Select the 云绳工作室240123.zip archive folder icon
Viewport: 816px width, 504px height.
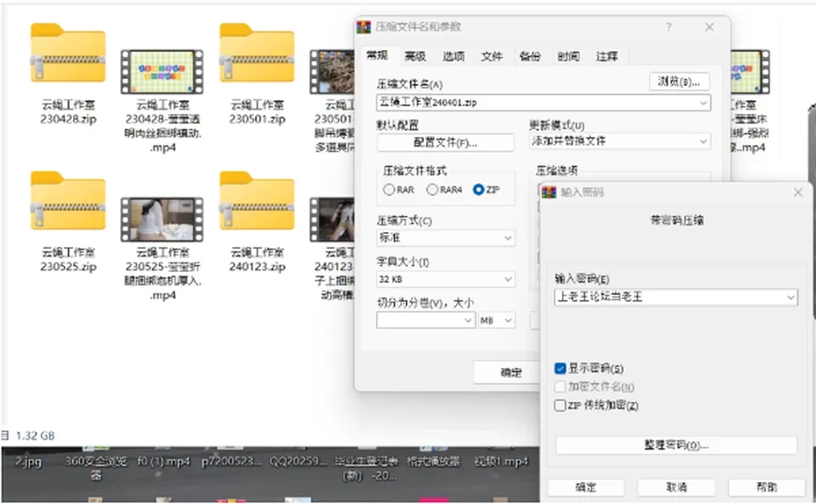[x=257, y=201]
